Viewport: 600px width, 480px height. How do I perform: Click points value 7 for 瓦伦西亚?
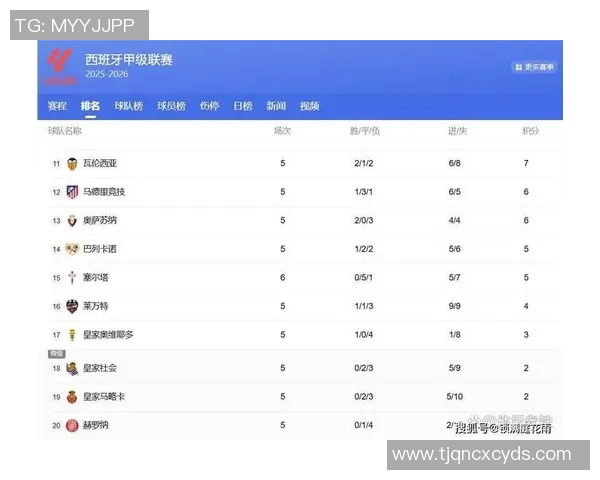(526, 163)
